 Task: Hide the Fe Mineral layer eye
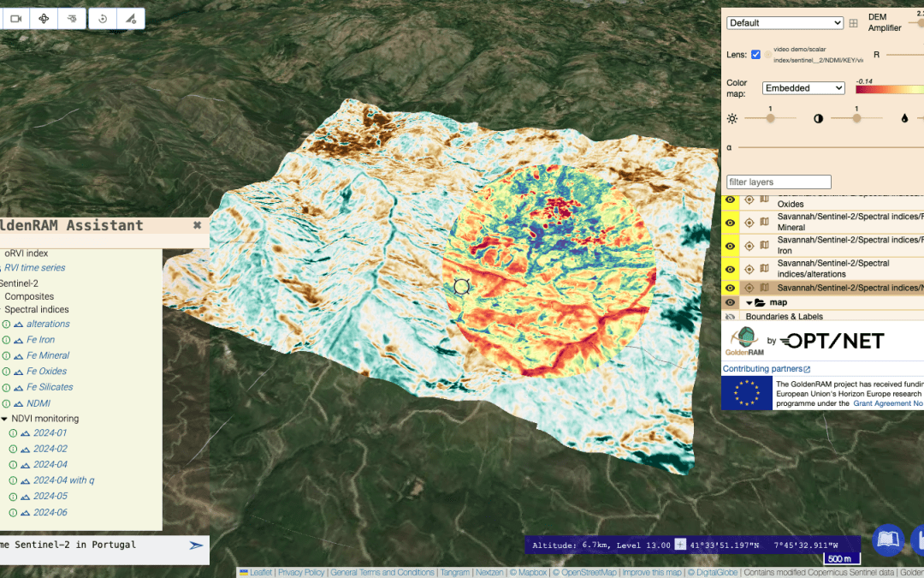coord(730,223)
